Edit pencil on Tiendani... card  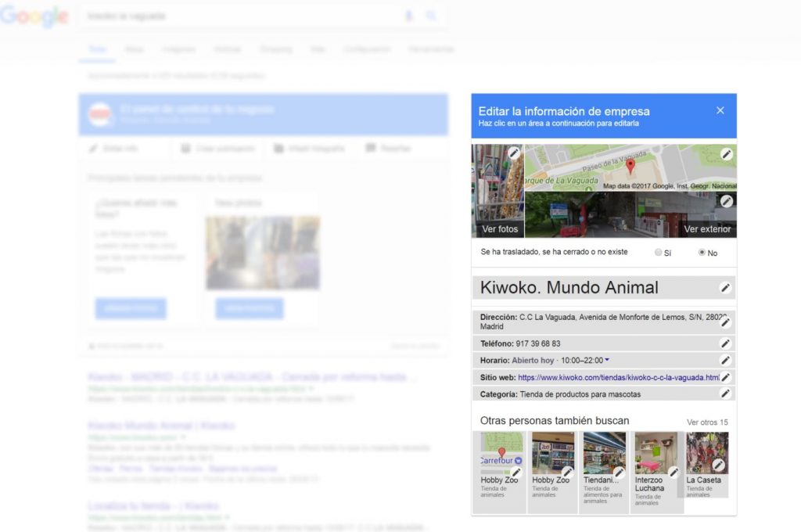tap(620, 473)
